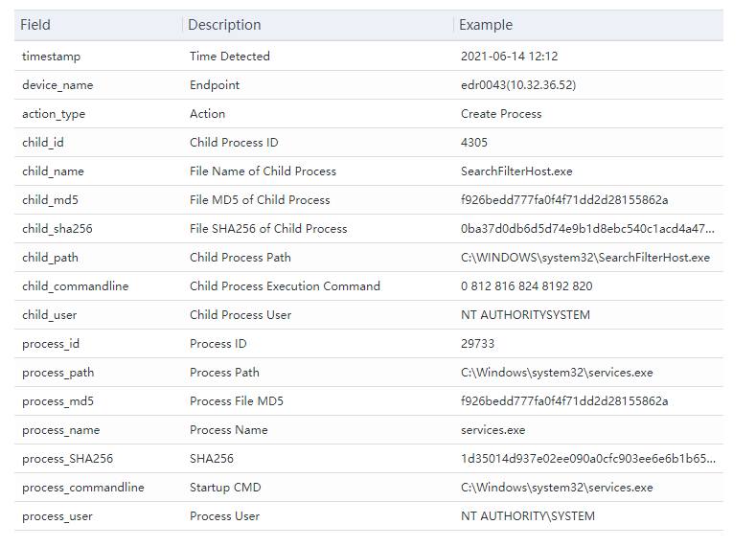The image size is (756, 547).
Task: Click the child_path example file path
Action: click(585, 258)
